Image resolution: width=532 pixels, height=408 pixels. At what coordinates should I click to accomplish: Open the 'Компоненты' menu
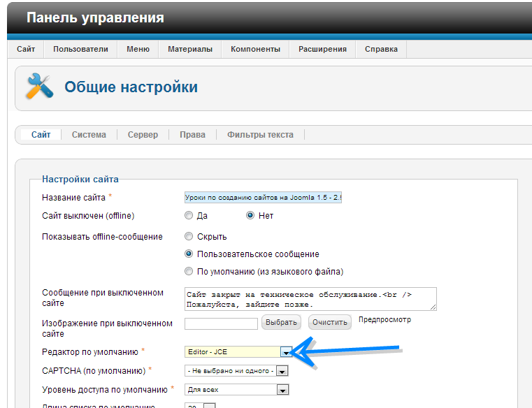click(x=255, y=50)
